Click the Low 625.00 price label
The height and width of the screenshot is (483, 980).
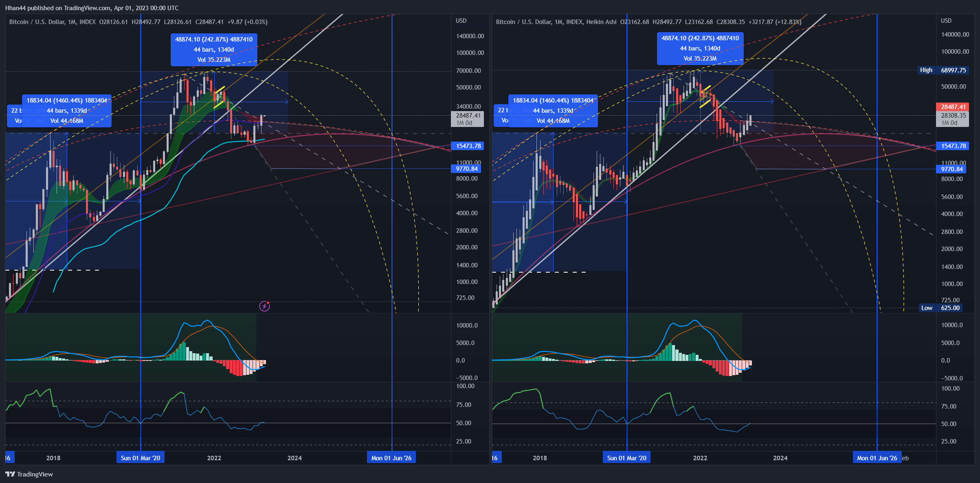pyautogui.click(x=940, y=308)
